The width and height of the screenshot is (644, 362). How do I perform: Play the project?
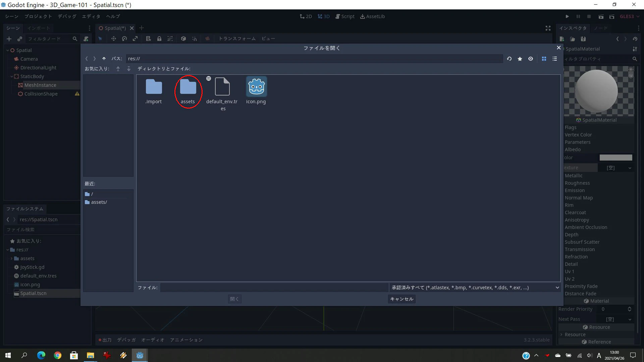pyautogui.click(x=567, y=16)
